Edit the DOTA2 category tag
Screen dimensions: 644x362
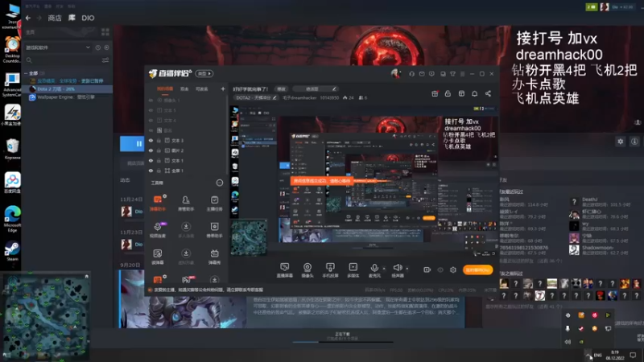[275, 97]
